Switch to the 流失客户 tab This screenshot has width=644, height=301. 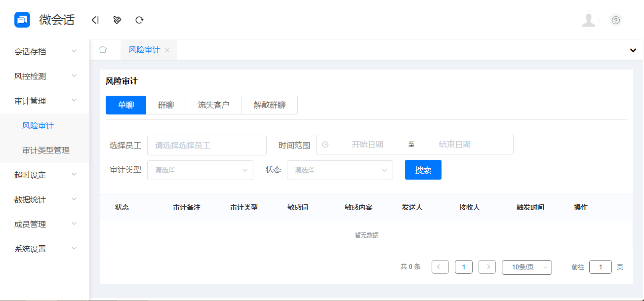point(213,105)
